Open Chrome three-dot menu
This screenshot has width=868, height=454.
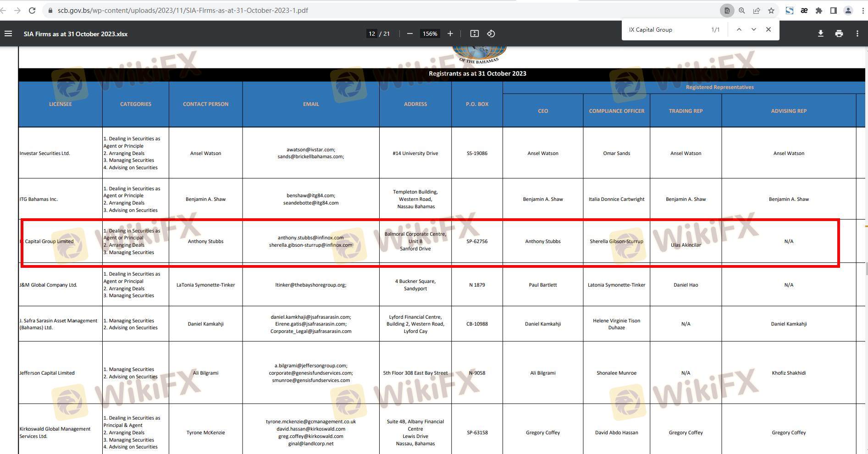click(x=862, y=11)
